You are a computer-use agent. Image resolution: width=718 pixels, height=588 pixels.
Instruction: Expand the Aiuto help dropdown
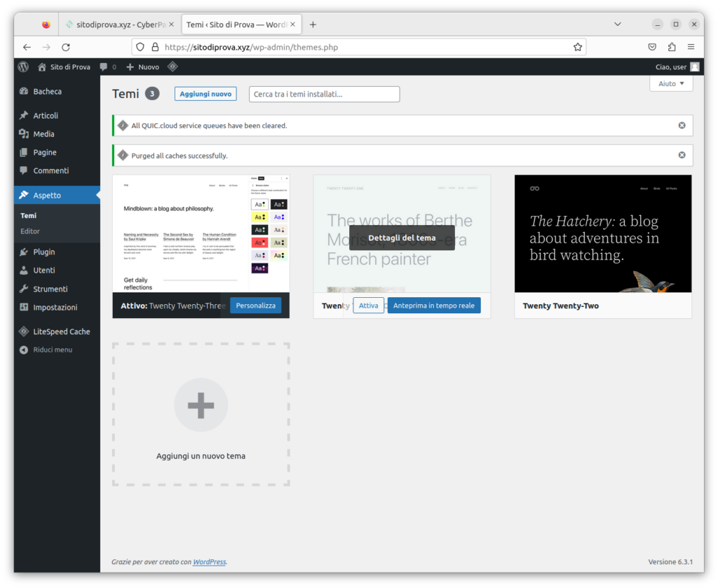[671, 83]
